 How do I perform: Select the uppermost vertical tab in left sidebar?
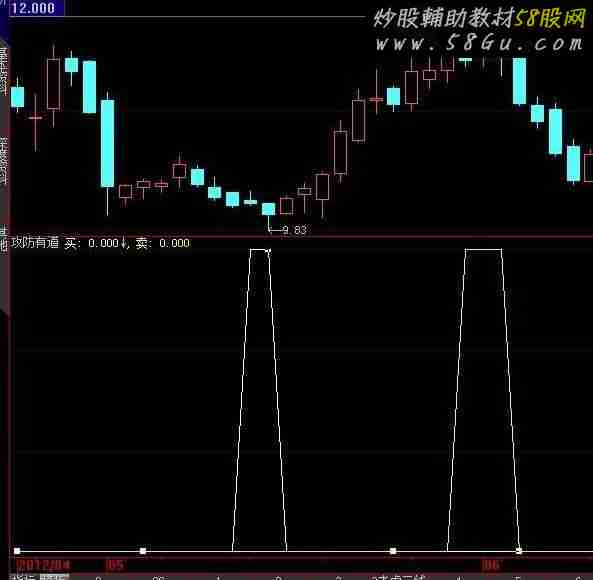pyautogui.click(x=3, y=70)
